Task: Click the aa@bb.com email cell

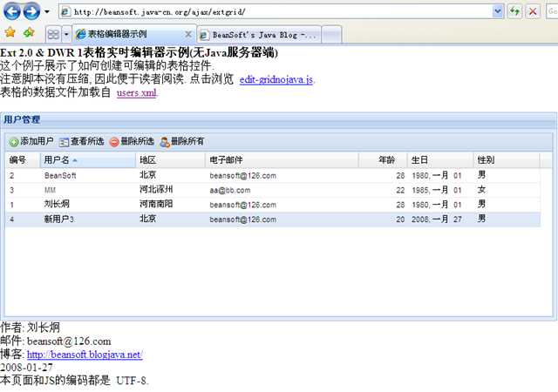Action: click(x=282, y=190)
